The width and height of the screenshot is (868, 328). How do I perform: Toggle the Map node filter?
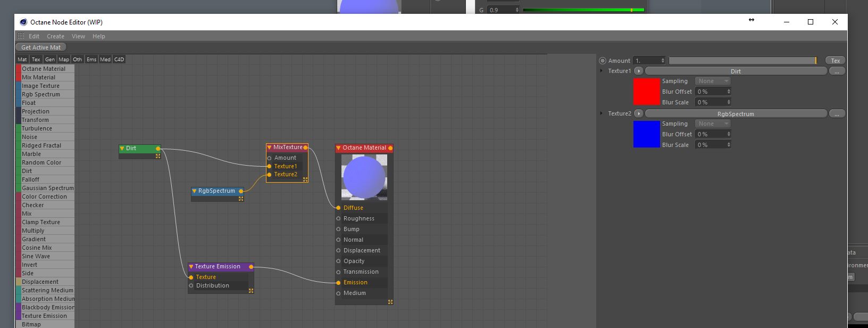click(64, 60)
